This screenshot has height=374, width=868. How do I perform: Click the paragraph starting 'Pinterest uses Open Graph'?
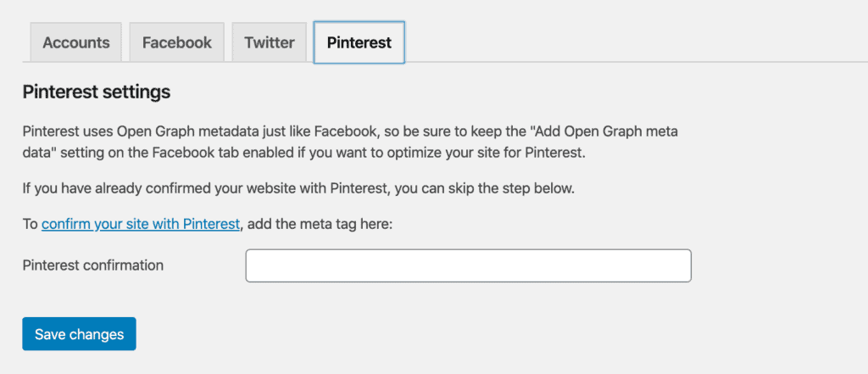tap(350, 142)
